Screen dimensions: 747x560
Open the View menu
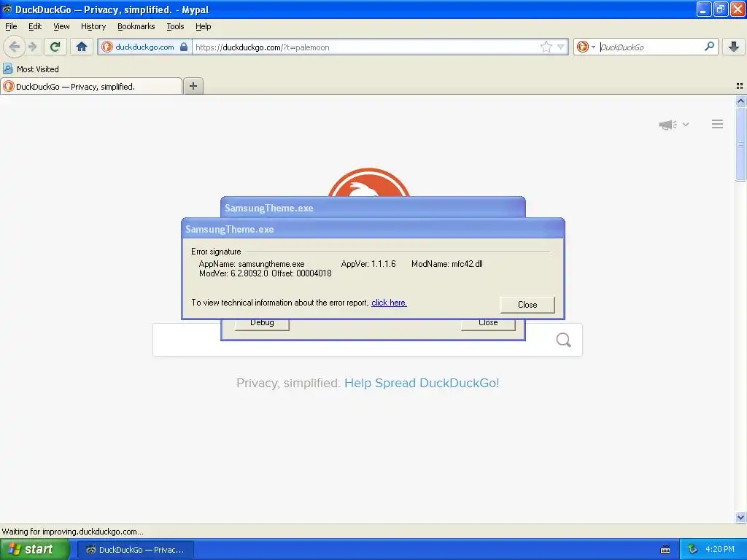pos(61,26)
